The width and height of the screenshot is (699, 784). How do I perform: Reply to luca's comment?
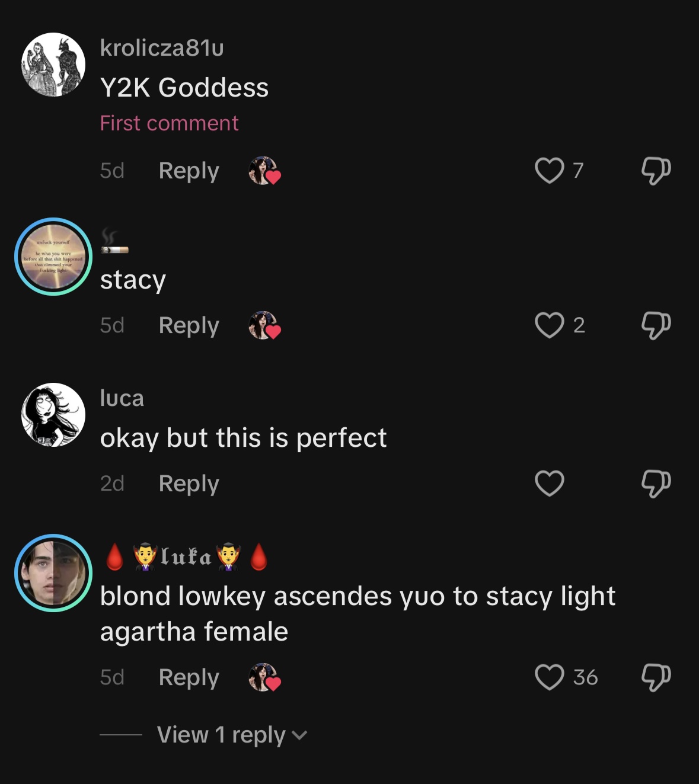tap(189, 484)
